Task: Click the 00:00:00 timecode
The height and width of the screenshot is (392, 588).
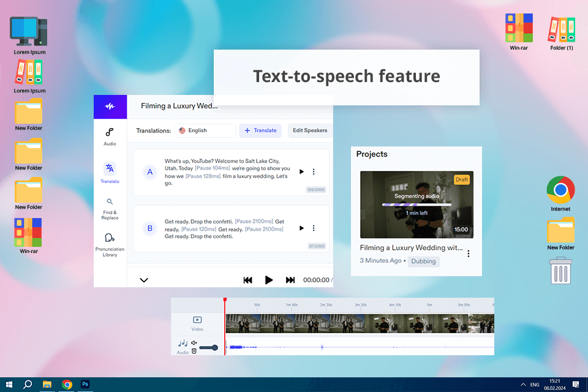Action: tap(316, 280)
